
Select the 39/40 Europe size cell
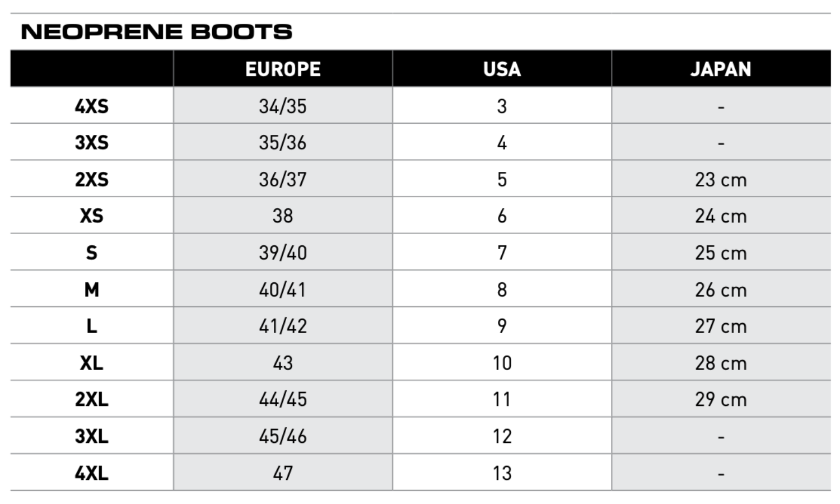click(x=283, y=253)
